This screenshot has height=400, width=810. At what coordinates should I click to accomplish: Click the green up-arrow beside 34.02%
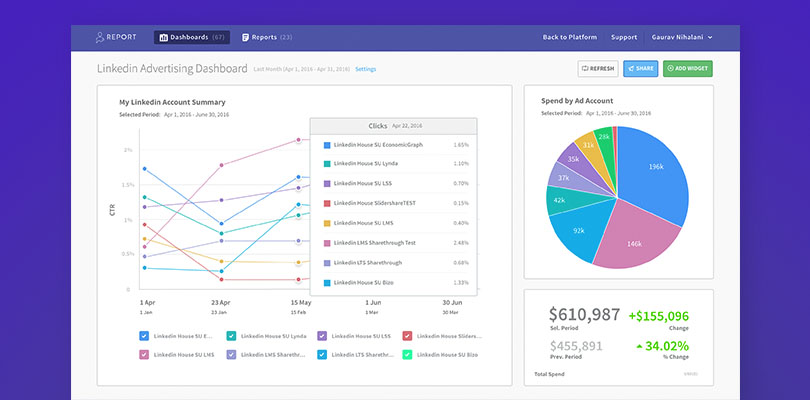click(640, 346)
